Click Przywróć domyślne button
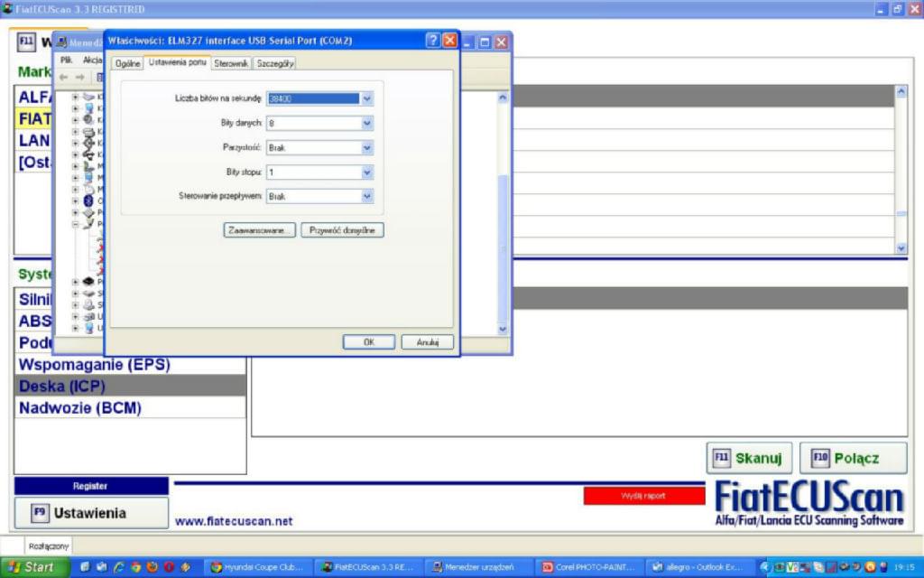924x578 pixels. coord(342,230)
